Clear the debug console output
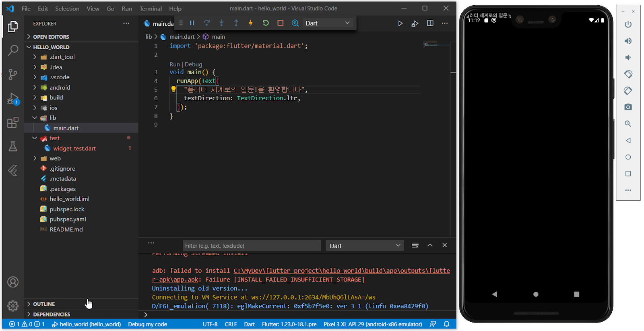 (415, 245)
